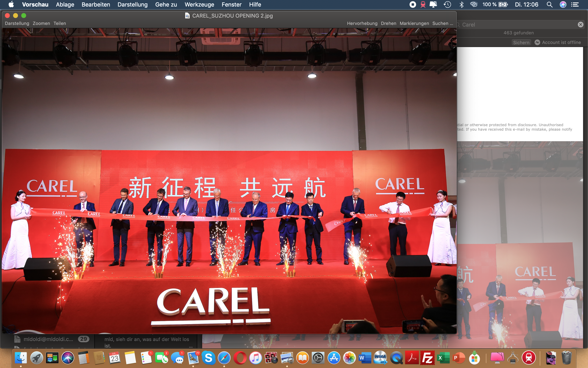The width and height of the screenshot is (588, 368).
Task: Open Contacts from the Dock
Action: coord(99,358)
